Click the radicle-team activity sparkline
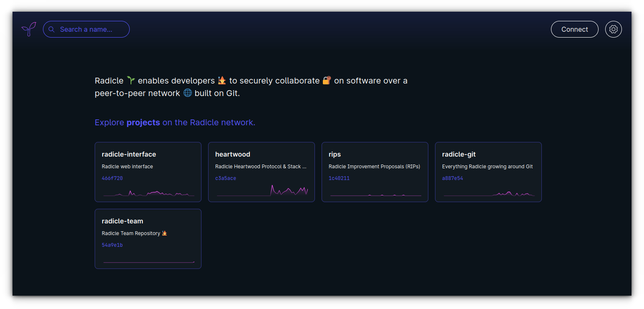Screen dimensions: 644x309 148,262
